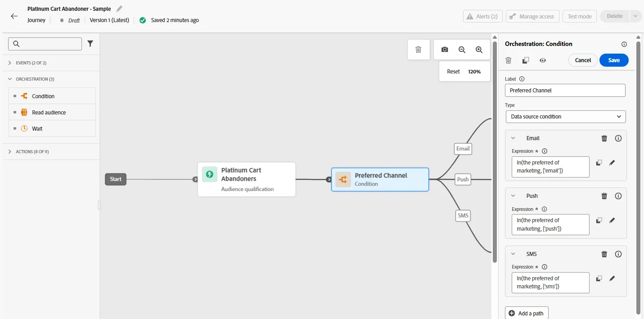Delete the SMS path
The width and height of the screenshot is (644, 319).
pyautogui.click(x=604, y=254)
